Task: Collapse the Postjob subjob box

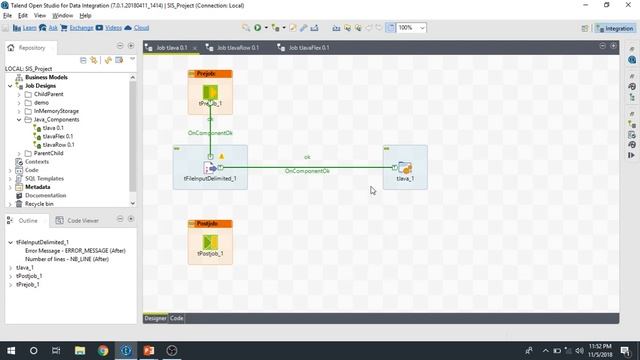Action: pyautogui.click(x=192, y=224)
